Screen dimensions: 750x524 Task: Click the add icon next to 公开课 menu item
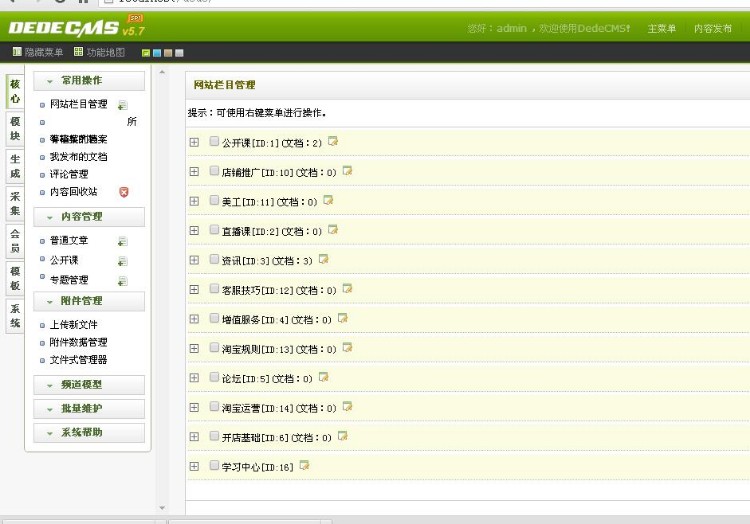pyautogui.click(x=123, y=261)
